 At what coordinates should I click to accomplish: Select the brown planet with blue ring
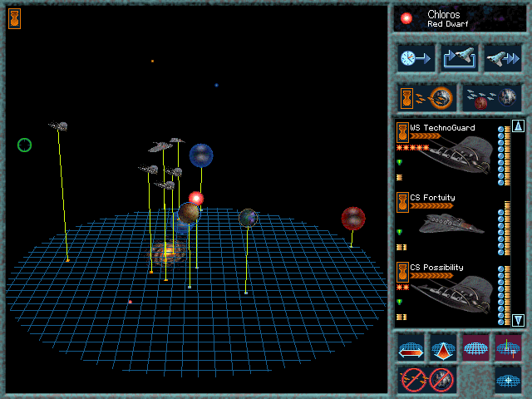click(189, 213)
